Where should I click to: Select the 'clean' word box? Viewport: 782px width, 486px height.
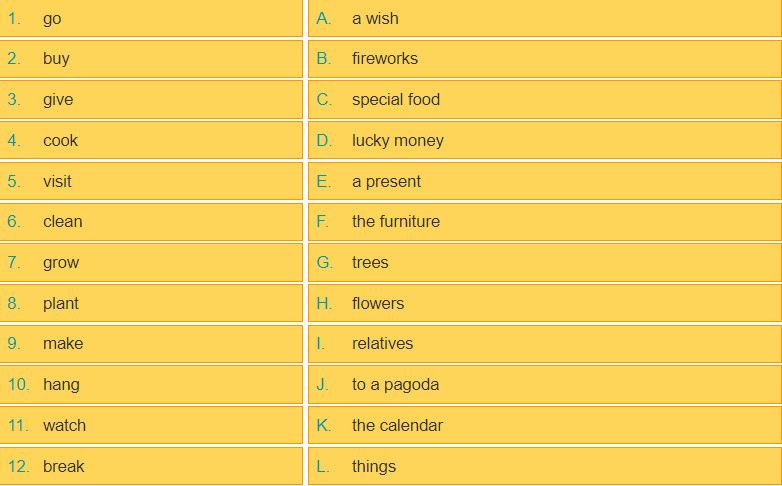pyautogui.click(x=151, y=222)
